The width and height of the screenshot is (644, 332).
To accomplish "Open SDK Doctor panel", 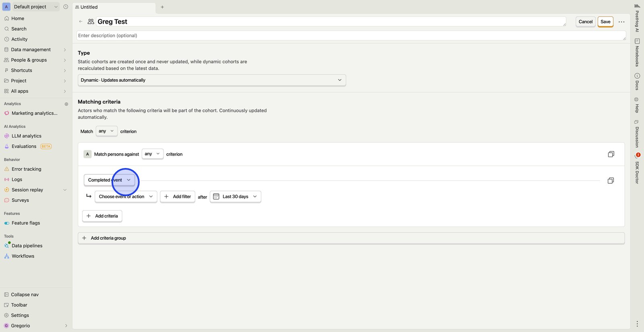I will click(637, 169).
